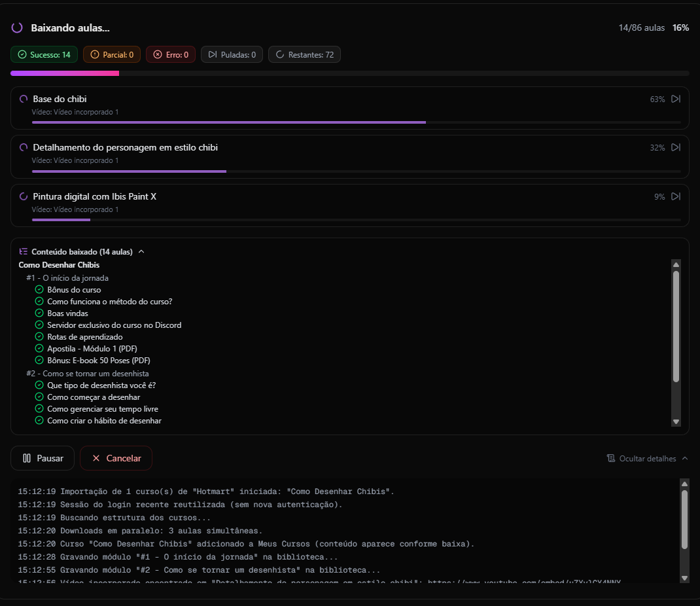The width and height of the screenshot is (700, 606).
Task: Click the check icon beside Rotas de aprendizado
Action: (39, 337)
